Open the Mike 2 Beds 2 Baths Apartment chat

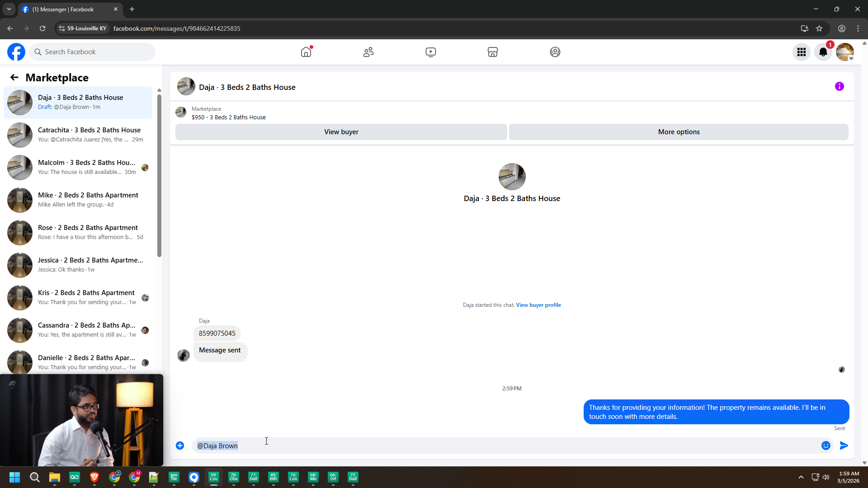pos(78,200)
